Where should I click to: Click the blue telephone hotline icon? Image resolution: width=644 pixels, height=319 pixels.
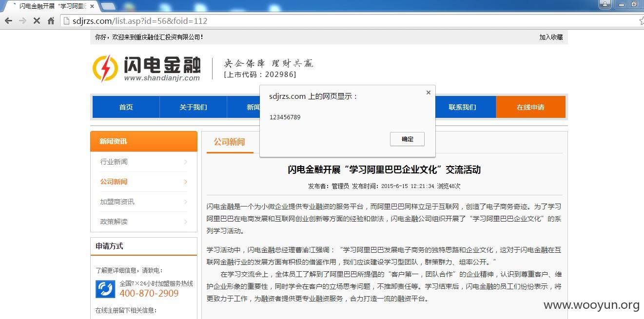pos(105,289)
